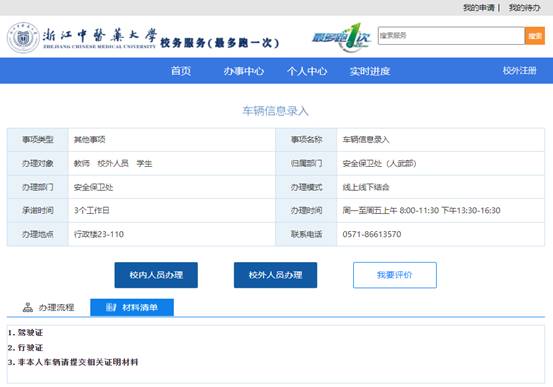
Task: Open 个人中心 in navigation bar
Action: pos(307,71)
